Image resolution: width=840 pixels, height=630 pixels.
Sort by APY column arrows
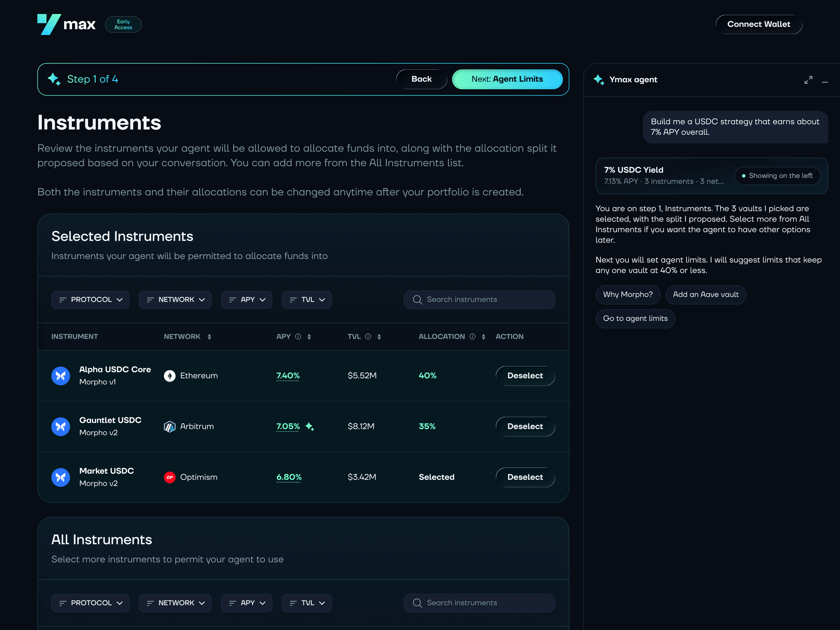pos(309,337)
